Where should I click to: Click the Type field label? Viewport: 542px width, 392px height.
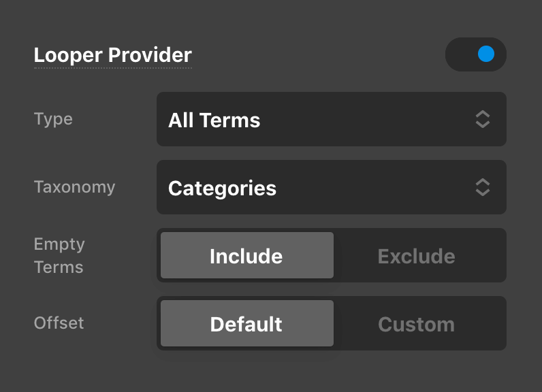[x=53, y=119]
